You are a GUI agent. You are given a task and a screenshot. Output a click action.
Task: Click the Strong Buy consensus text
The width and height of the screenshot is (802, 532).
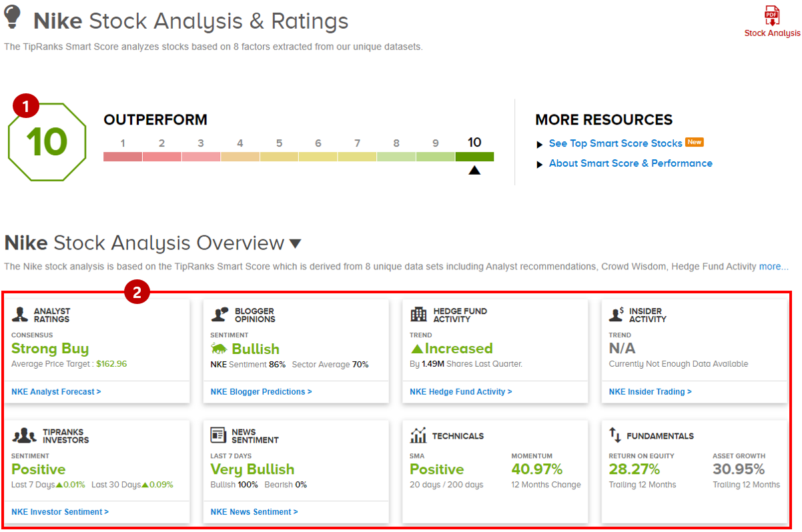pos(50,349)
